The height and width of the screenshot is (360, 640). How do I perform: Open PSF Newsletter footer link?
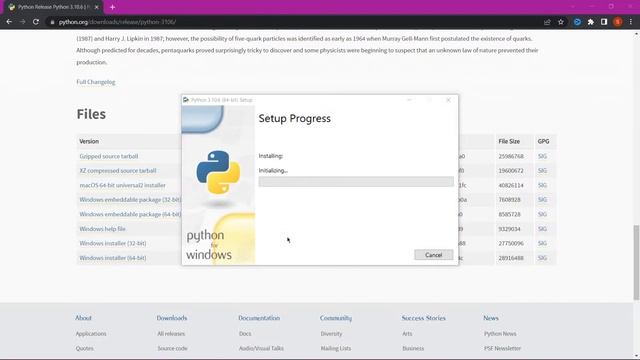[502, 349]
